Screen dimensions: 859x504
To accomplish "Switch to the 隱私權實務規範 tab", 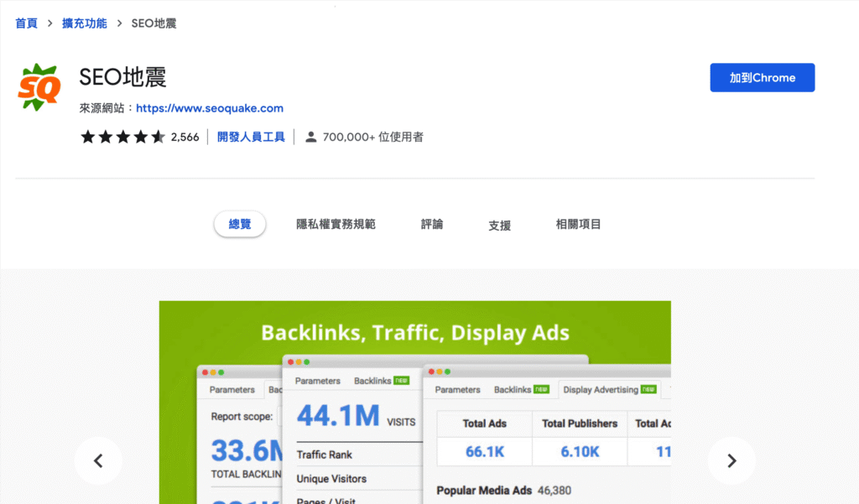I will [x=336, y=224].
